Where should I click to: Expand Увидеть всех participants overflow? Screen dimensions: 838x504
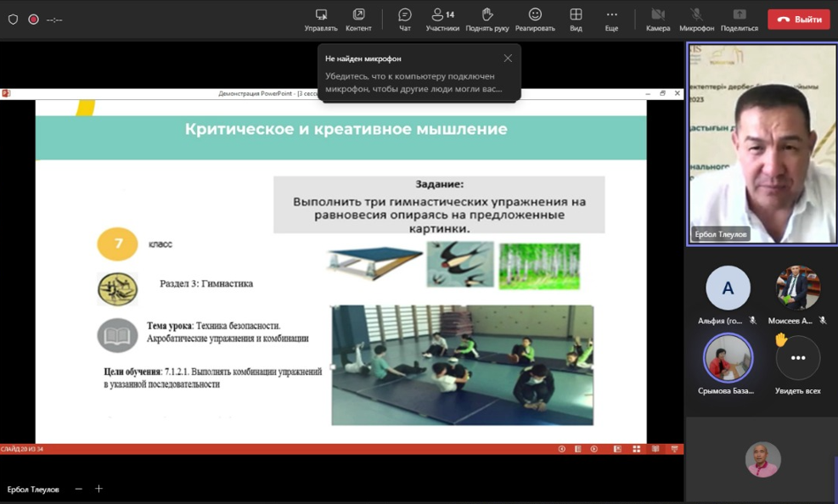(x=798, y=359)
